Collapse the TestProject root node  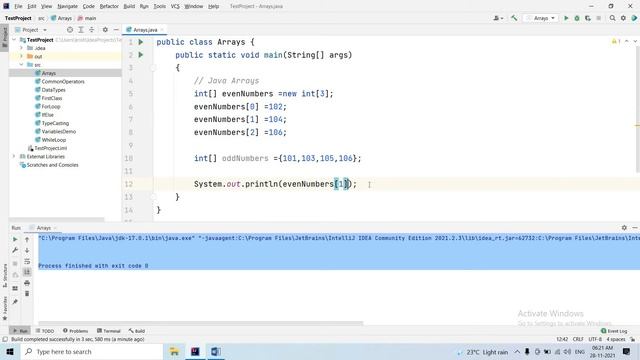point(14,40)
